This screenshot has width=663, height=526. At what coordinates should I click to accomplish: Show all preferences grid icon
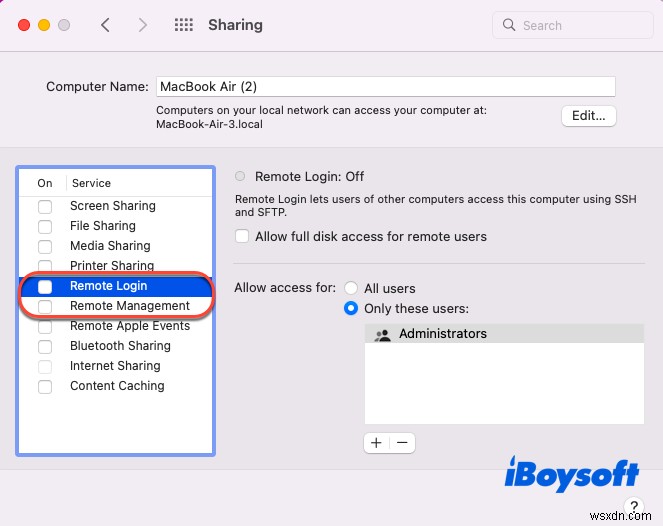(184, 25)
